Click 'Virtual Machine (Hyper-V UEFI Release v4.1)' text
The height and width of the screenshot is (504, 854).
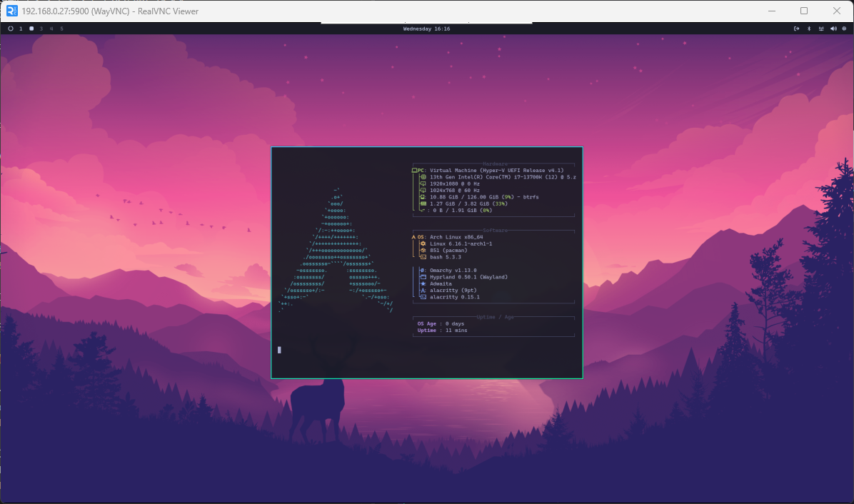click(x=497, y=171)
